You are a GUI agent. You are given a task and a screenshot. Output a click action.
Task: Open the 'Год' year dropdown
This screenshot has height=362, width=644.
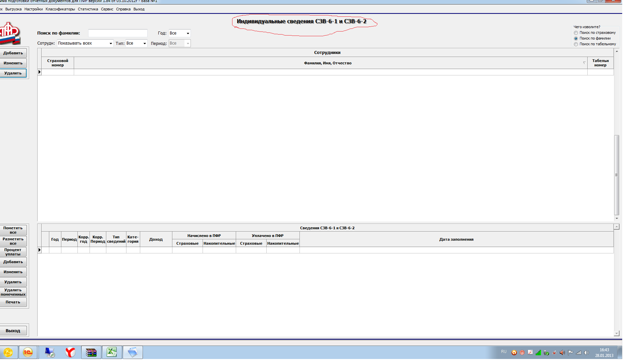[x=188, y=33]
